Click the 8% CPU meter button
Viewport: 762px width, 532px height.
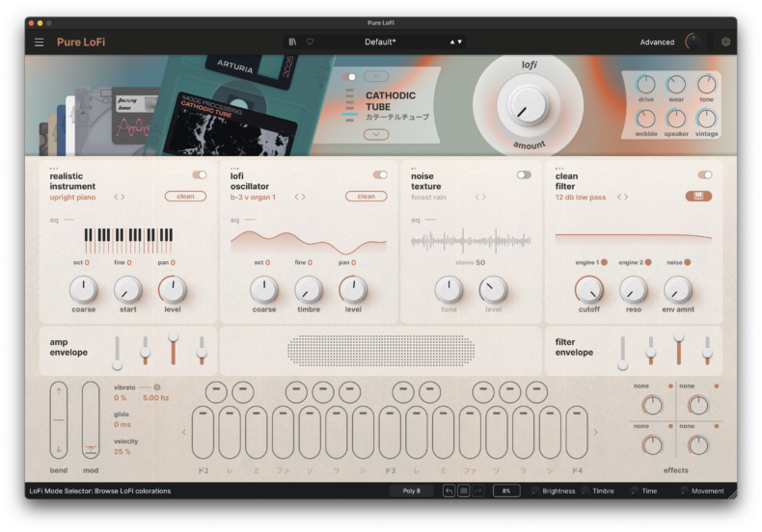(506, 492)
